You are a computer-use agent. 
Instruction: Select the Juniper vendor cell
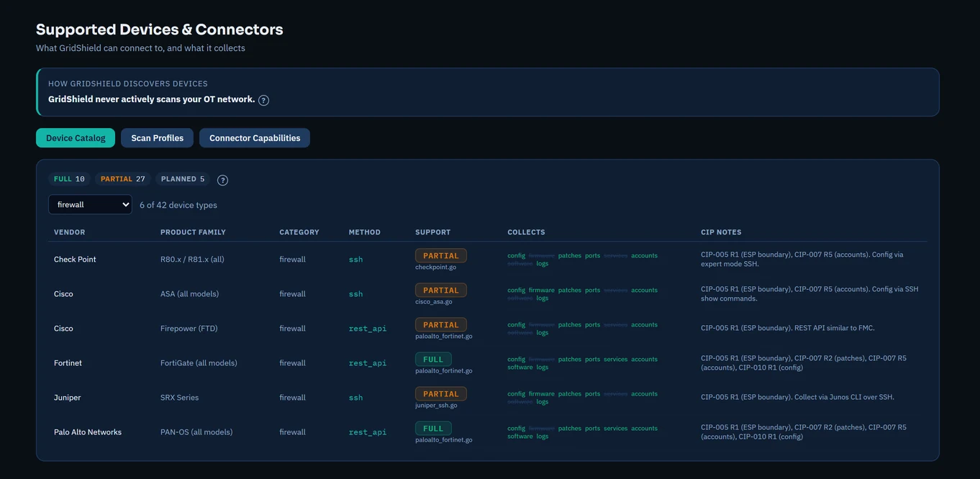(x=68, y=397)
